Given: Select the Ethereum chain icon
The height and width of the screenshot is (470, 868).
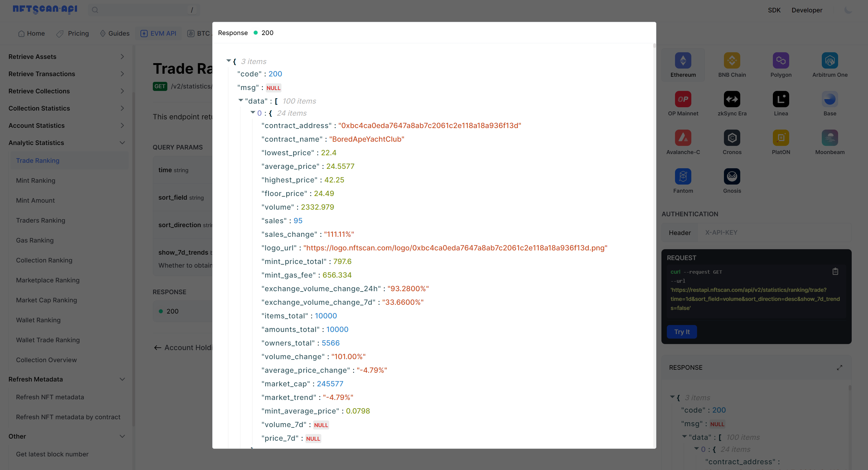Looking at the screenshot, I should tap(683, 61).
